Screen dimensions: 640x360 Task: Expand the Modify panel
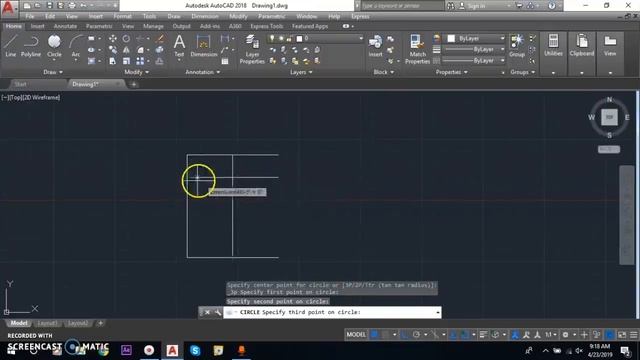136,72
